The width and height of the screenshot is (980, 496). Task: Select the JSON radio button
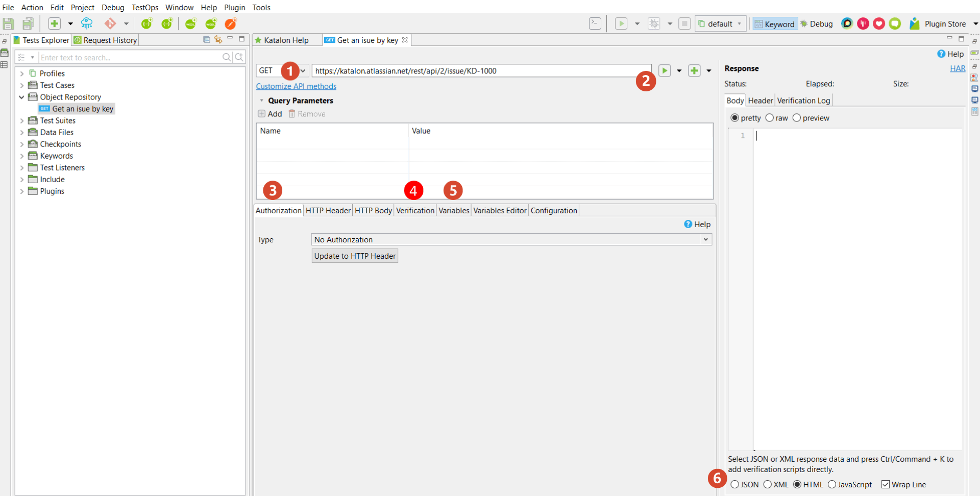click(735, 484)
